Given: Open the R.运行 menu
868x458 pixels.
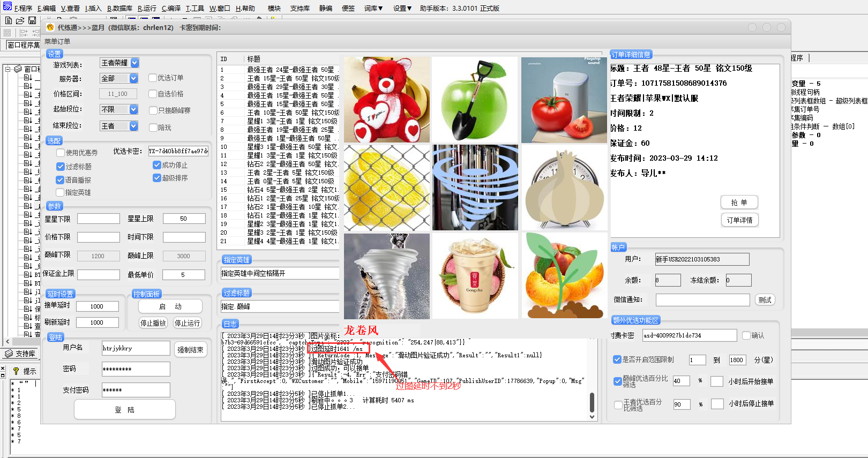Looking at the screenshot, I should coord(147,8).
